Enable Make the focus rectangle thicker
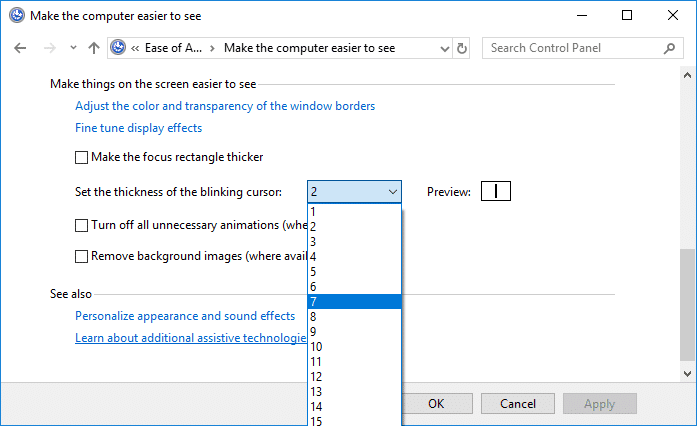The width and height of the screenshot is (697, 426). [82, 158]
